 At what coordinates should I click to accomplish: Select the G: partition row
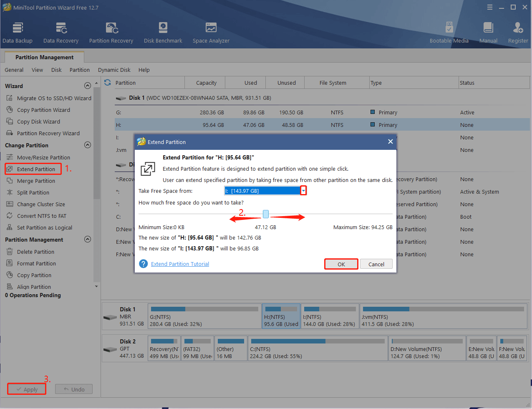point(322,112)
